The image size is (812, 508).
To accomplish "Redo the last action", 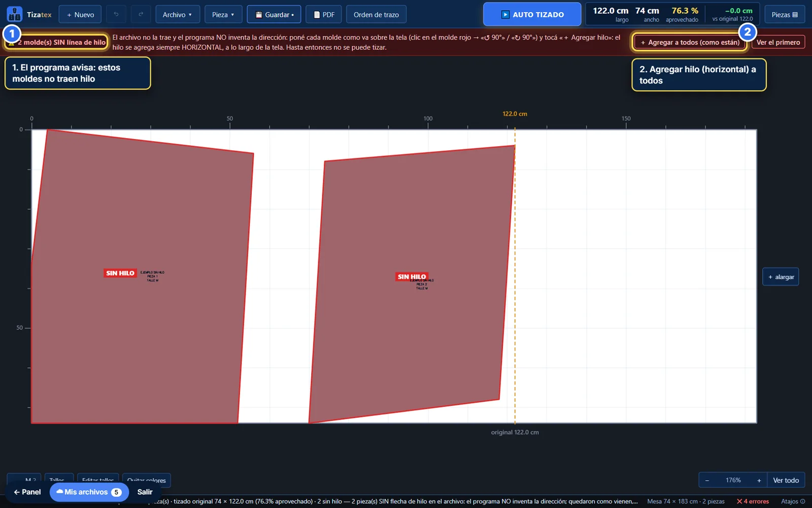I will (x=141, y=14).
